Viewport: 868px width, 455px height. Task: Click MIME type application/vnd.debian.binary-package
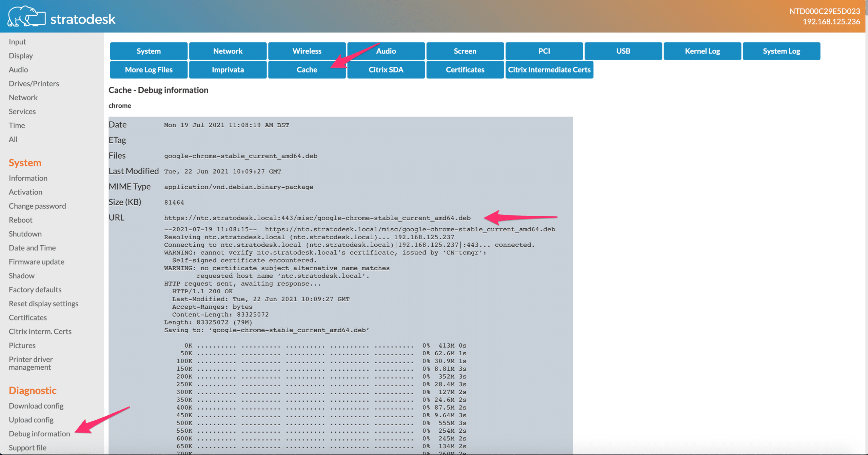239,187
